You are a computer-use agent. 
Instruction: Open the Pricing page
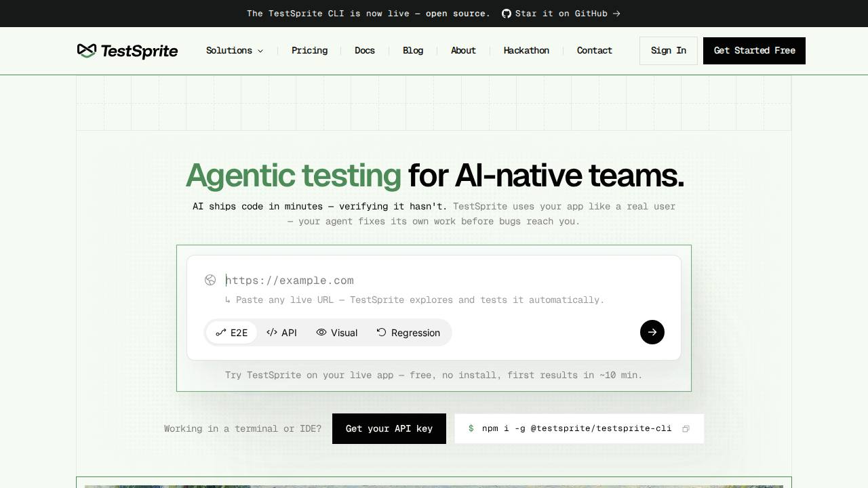(309, 50)
